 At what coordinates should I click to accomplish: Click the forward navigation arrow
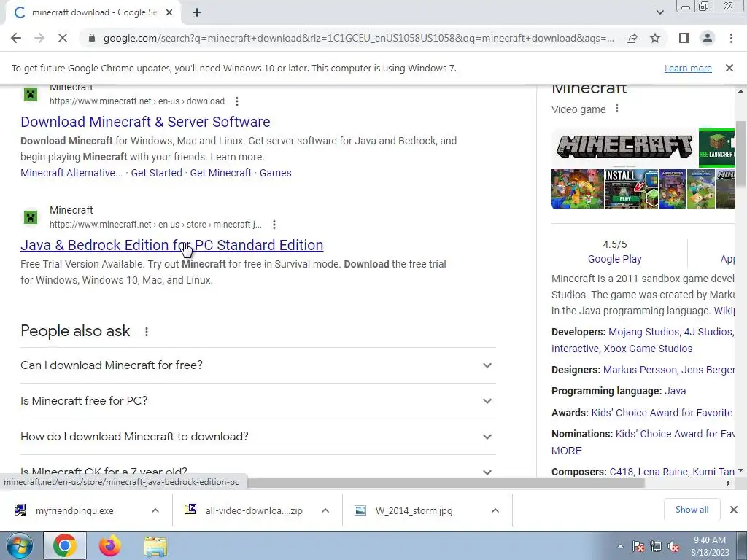[x=39, y=38]
